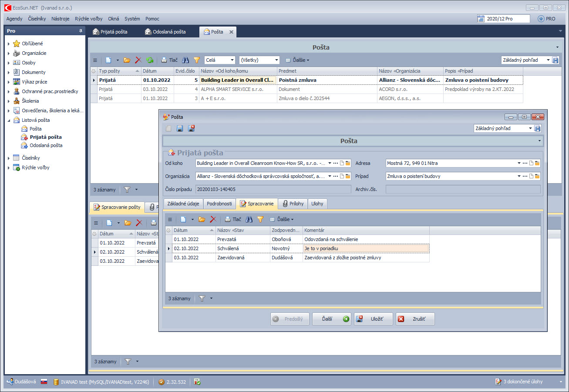Collapse the Listová pošta tree node
Viewport: 569px width, 392px height.
click(x=9, y=120)
